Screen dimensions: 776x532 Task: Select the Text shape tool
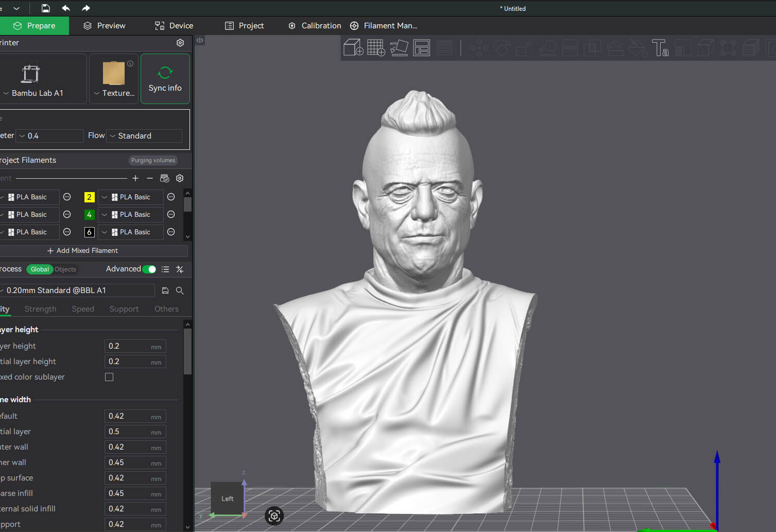[x=660, y=47]
